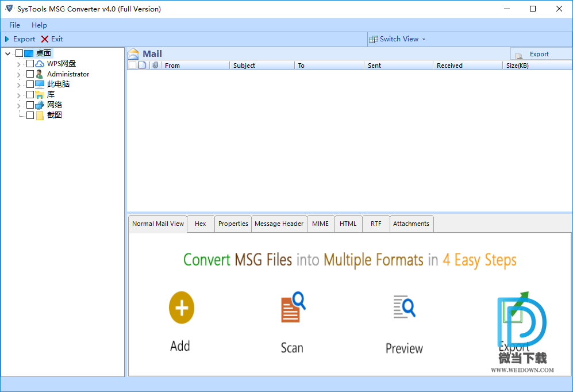Click the Preview magnifier icon
This screenshot has height=392, width=573.
click(404, 306)
